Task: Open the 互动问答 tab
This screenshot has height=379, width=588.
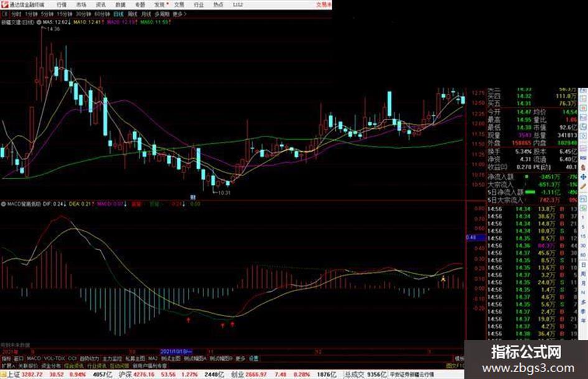Action: pyautogui.click(x=119, y=365)
